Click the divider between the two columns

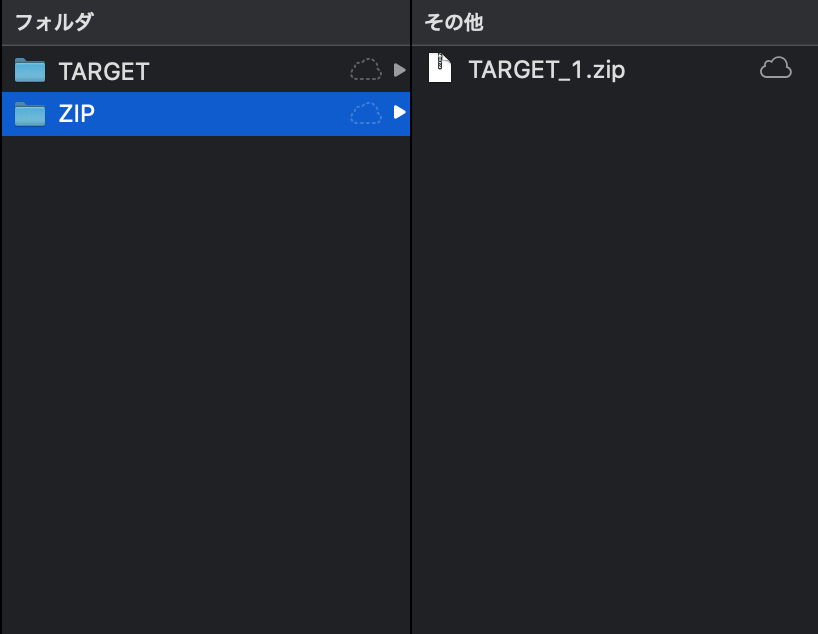tap(411, 317)
